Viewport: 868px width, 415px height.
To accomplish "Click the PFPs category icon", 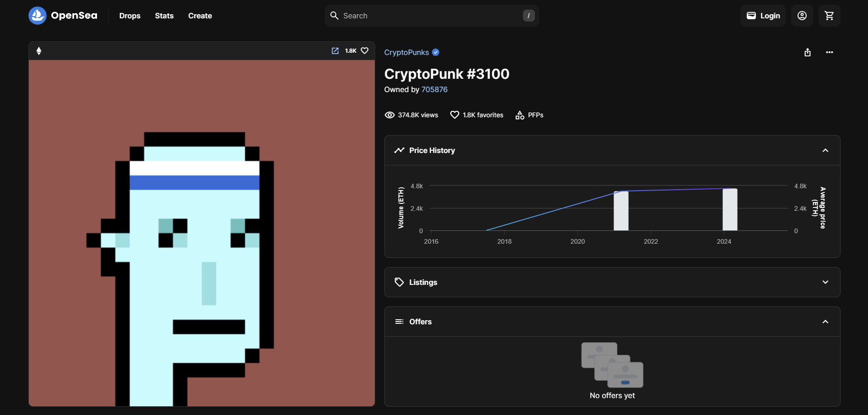I will (x=520, y=115).
